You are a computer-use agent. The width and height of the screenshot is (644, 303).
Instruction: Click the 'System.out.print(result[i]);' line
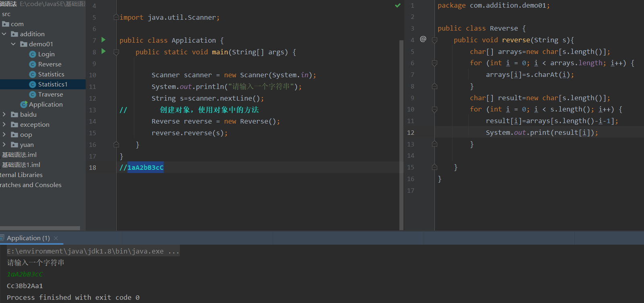[x=542, y=133]
